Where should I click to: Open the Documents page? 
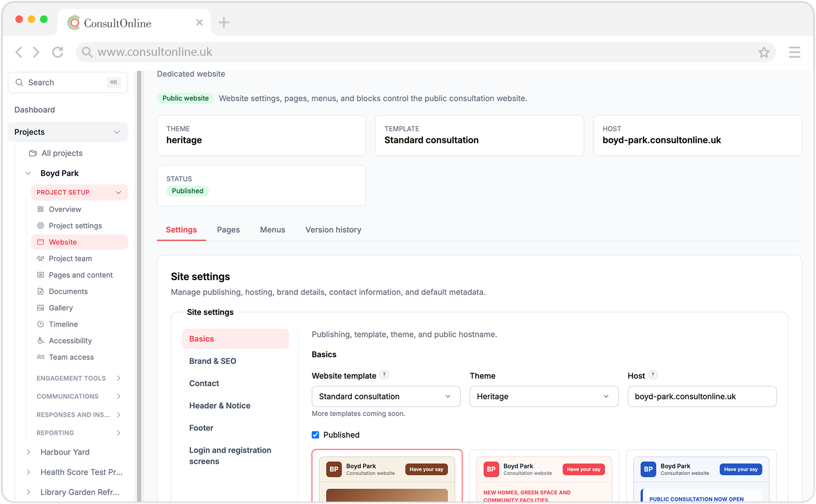[x=68, y=291]
